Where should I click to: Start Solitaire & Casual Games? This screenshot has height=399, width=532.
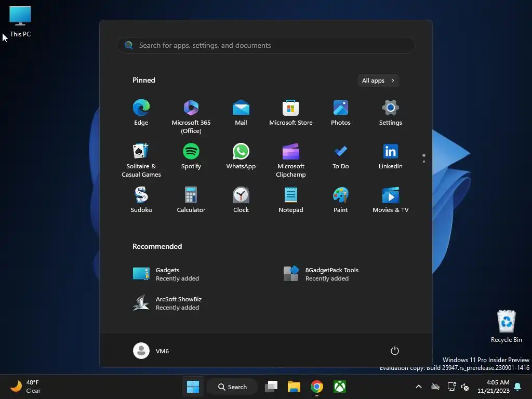(141, 160)
